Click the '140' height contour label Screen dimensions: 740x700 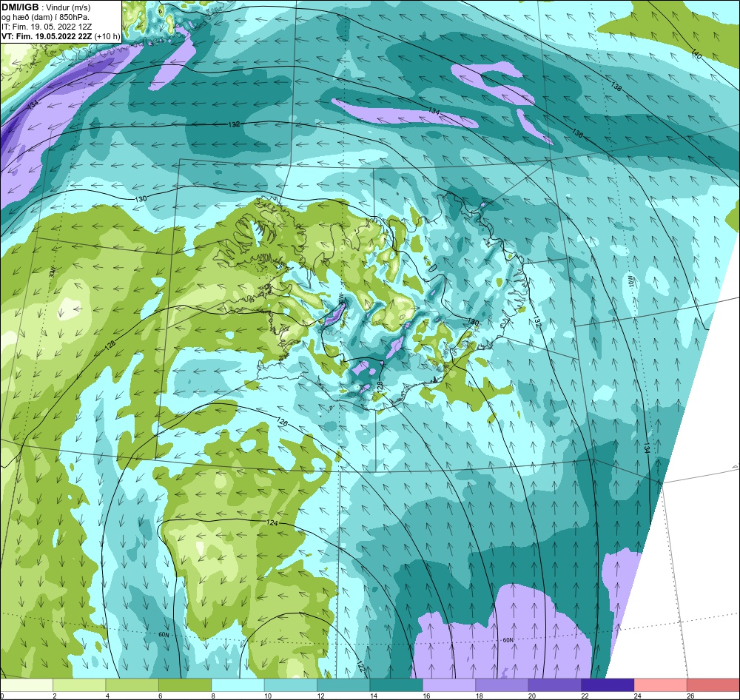tap(696, 54)
